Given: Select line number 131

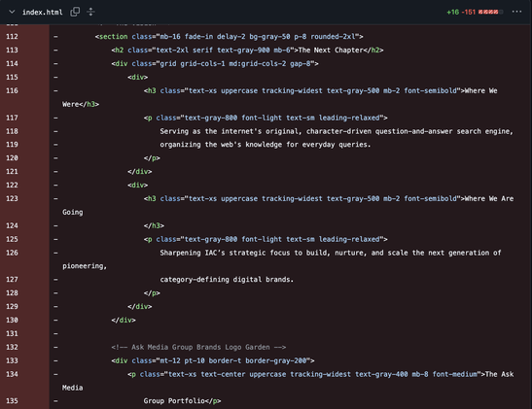Looking at the screenshot, I should click(13, 334).
